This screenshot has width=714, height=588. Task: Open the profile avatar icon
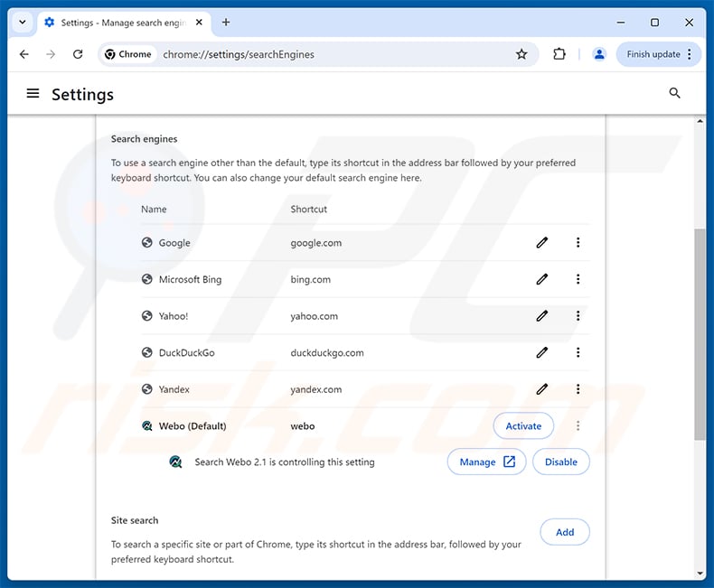pyautogui.click(x=599, y=54)
